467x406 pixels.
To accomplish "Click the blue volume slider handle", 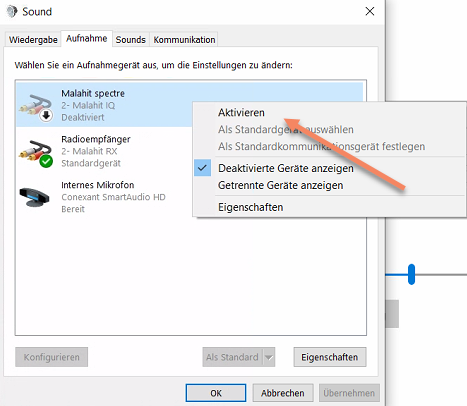I will (412, 274).
